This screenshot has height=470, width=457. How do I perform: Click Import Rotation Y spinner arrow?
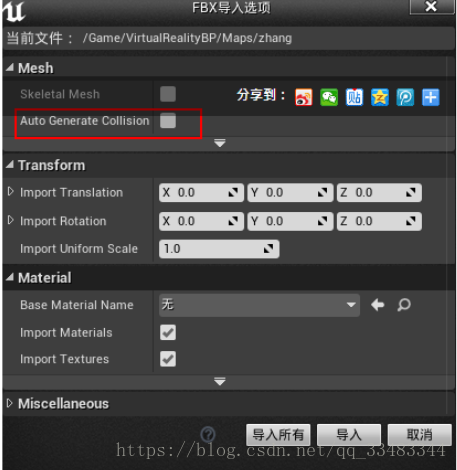coord(322,221)
